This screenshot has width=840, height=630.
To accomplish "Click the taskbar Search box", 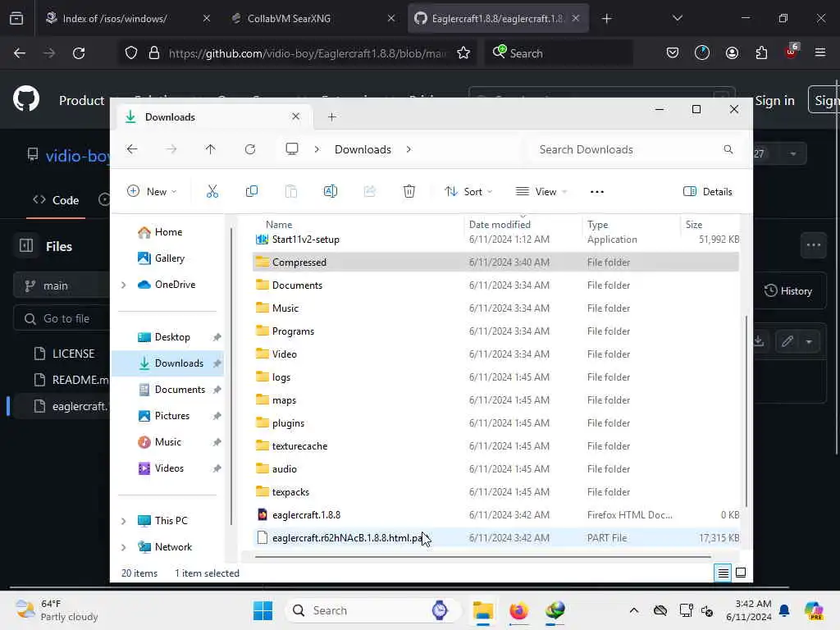I will 372,610.
